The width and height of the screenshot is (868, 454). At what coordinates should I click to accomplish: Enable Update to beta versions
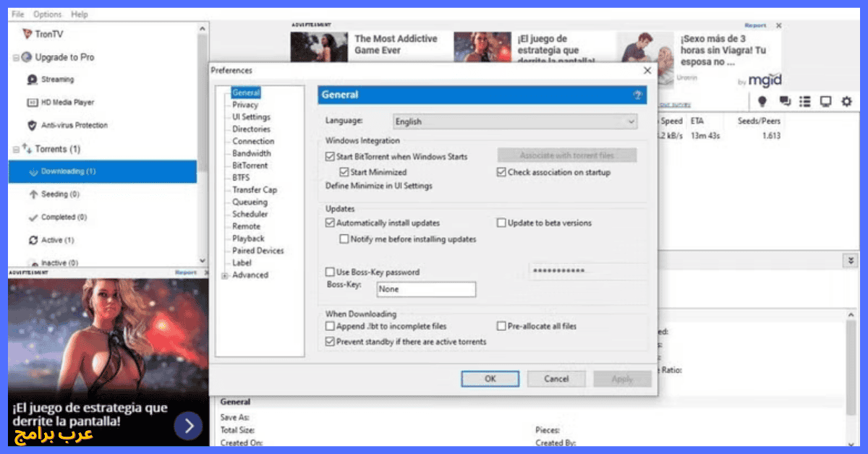coord(501,223)
